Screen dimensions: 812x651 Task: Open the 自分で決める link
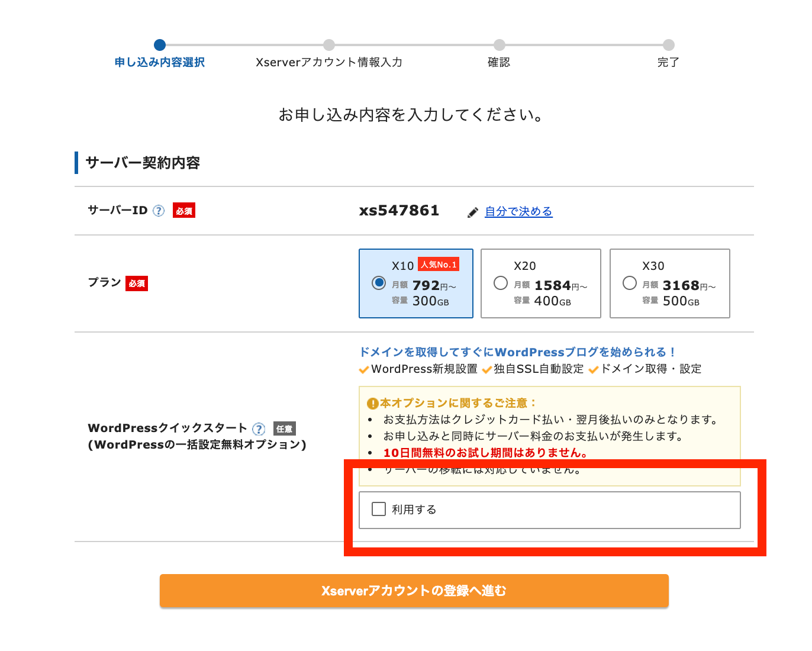518,211
